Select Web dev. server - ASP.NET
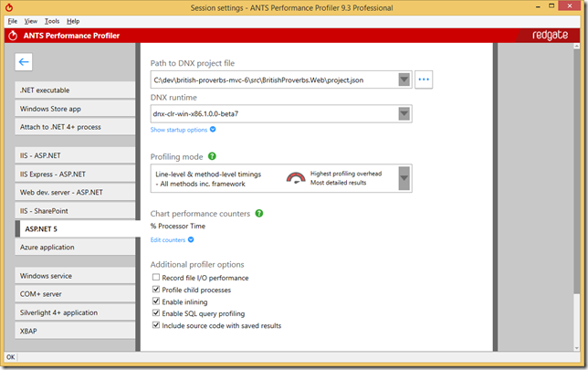 (x=75, y=192)
